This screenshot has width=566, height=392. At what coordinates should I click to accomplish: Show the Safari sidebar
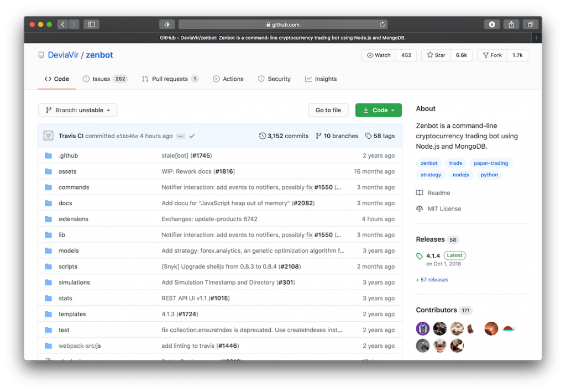coord(91,24)
